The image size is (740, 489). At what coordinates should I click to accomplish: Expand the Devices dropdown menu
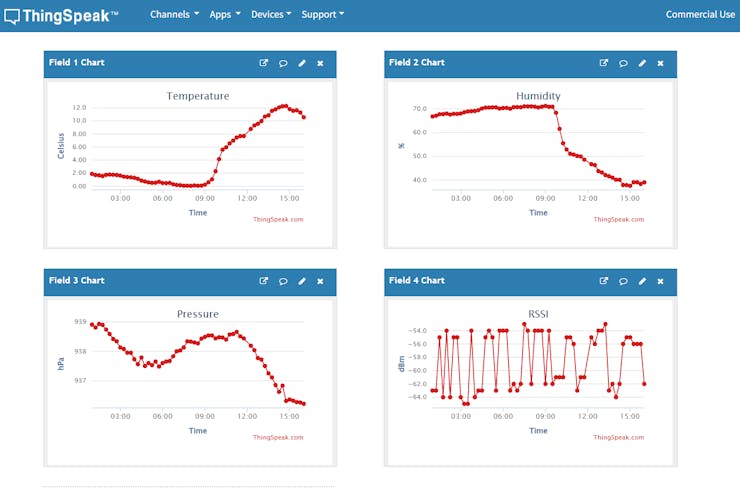tap(271, 15)
